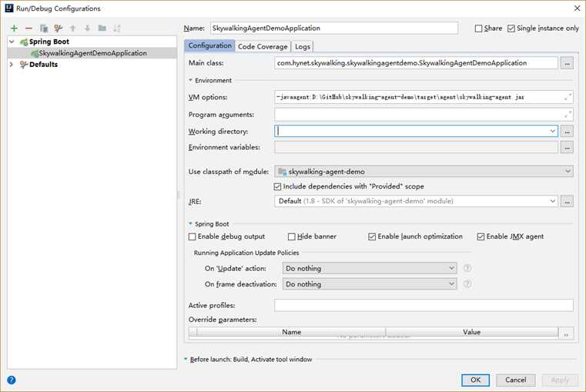
Task: Check the Hide banner option
Action: [292, 236]
